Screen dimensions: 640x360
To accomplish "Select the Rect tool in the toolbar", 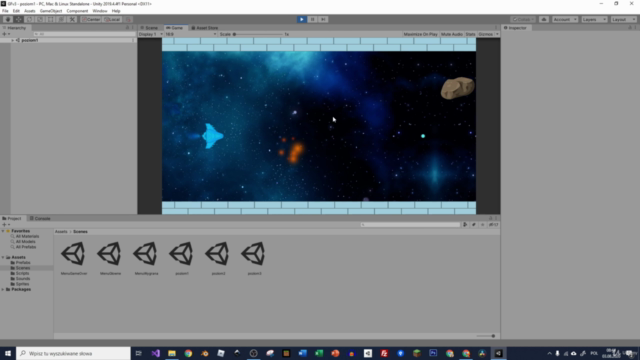I will (51, 19).
